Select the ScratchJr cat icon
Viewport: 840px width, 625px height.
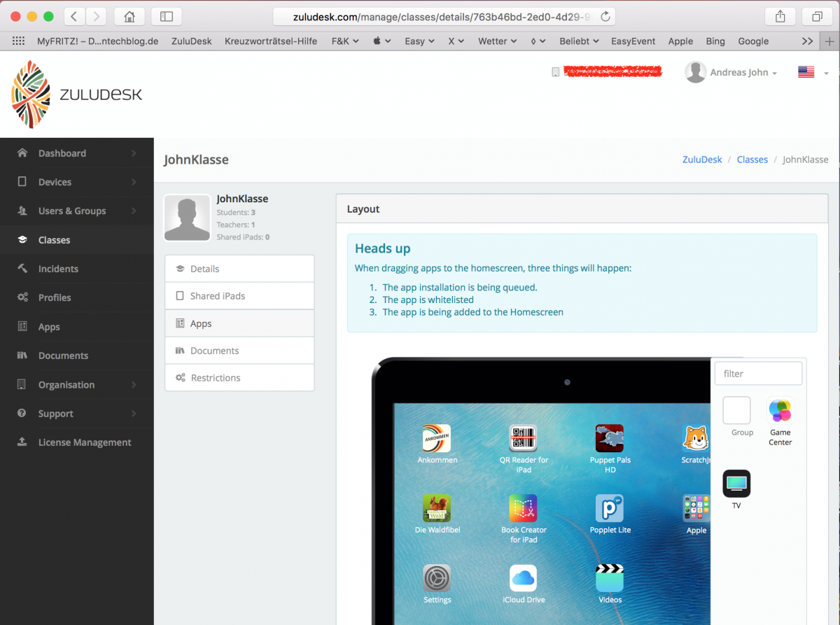(x=696, y=438)
